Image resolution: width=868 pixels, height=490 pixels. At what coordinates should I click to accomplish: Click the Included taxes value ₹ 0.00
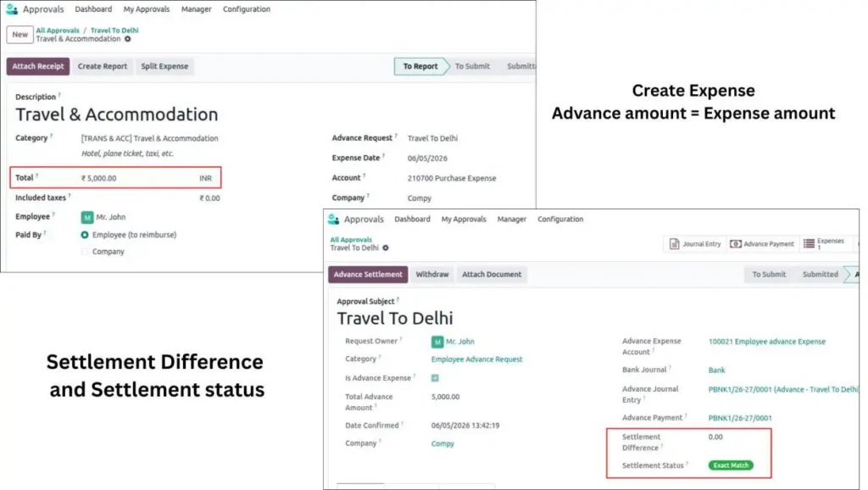click(209, 198)
